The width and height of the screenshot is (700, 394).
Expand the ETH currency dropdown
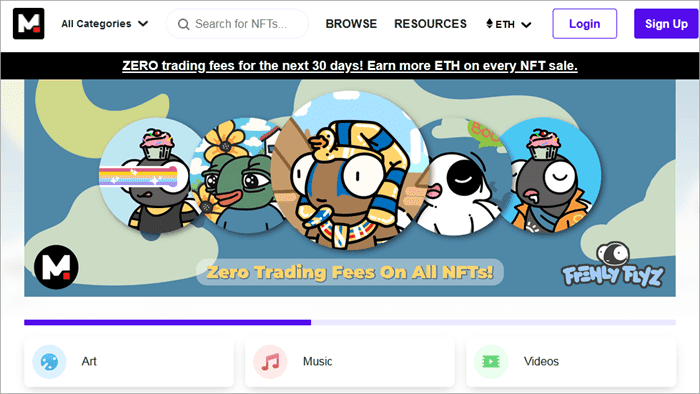509,24
